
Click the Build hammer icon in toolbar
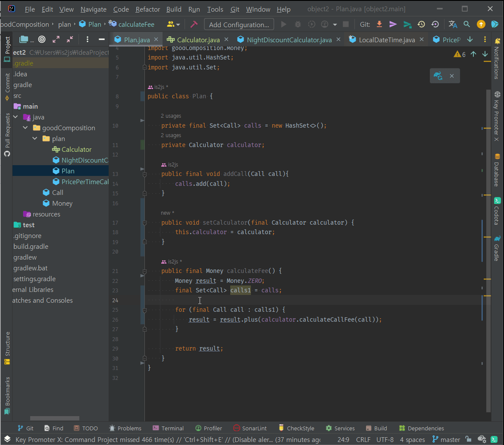194,25
